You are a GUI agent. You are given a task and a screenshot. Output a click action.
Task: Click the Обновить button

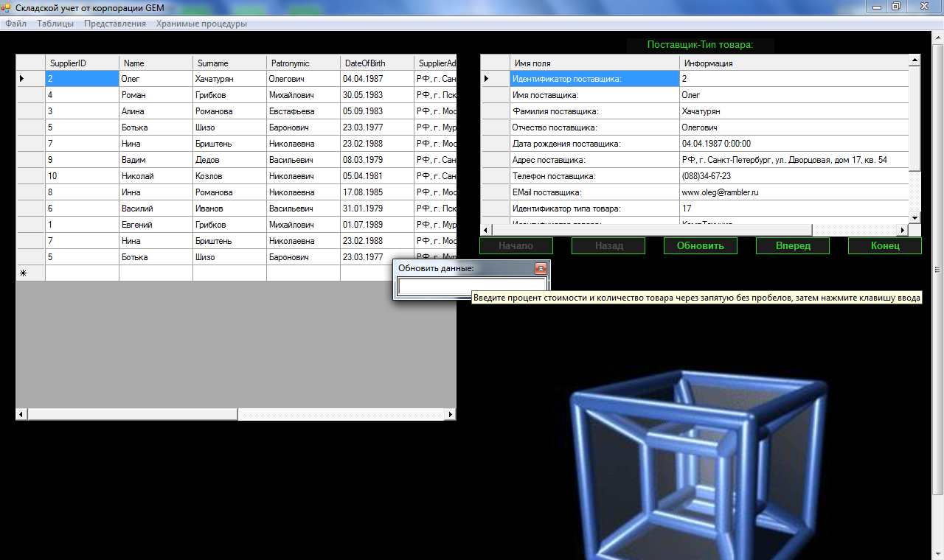click(x=700, y=246)
